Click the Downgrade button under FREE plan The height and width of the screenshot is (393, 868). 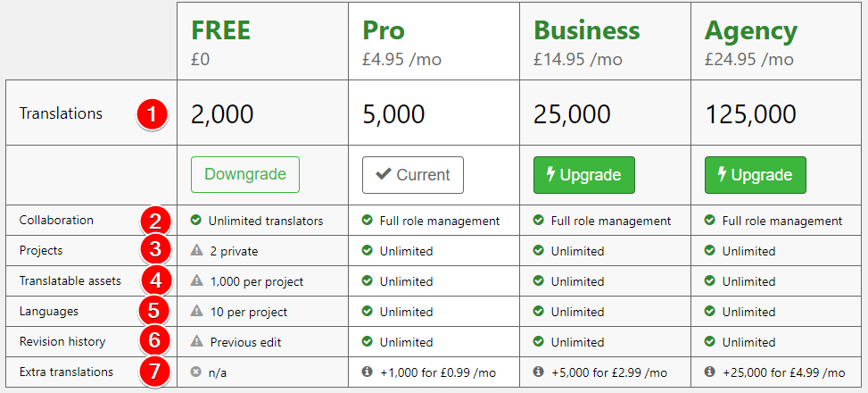pos(245,174)
